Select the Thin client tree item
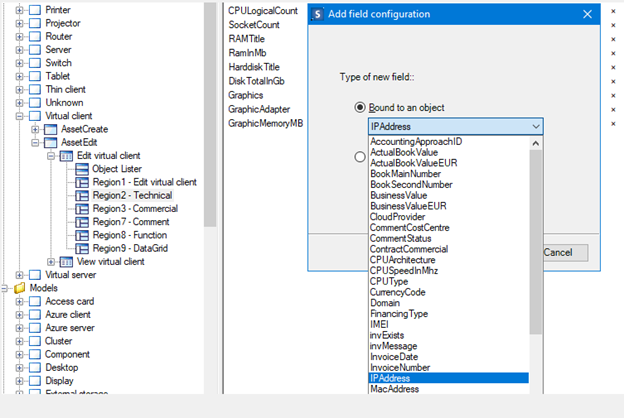 65,90
